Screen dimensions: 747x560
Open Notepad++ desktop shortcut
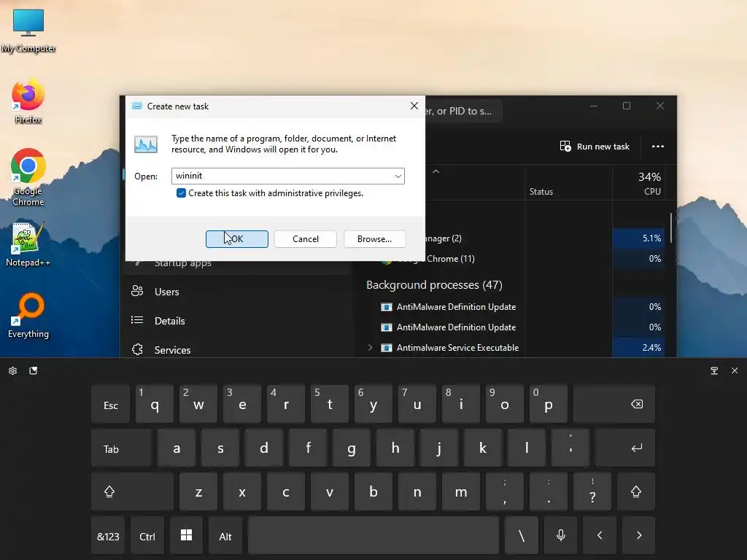(x=28, y=244)
